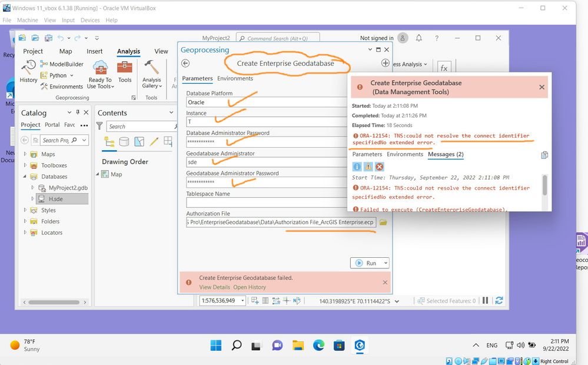Screen dimensions: 588x365
Task: Switch to the Map ribbon tab
Action: pyautogui.click(x=65, y=51)
